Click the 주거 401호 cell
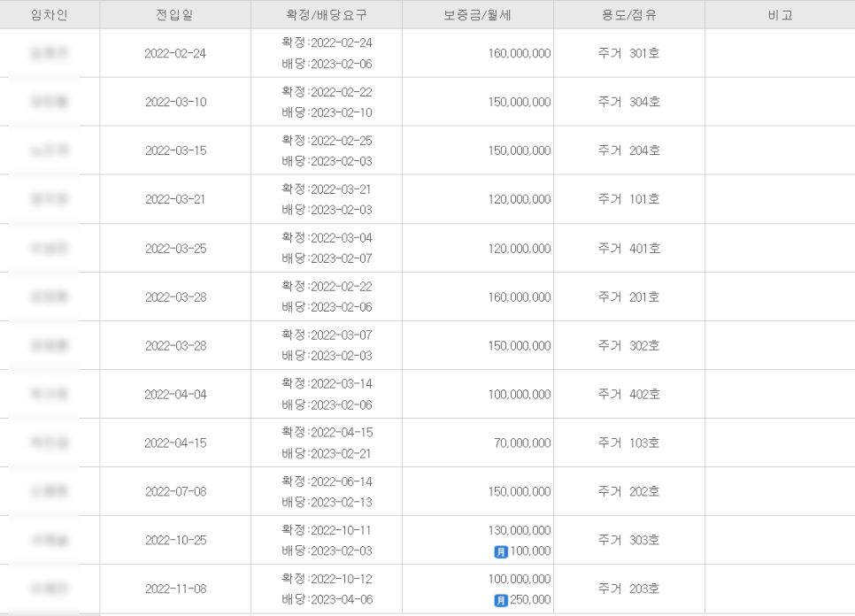This screenshot has width=855, height=616. pyautogui.click(x=628, y=249)
